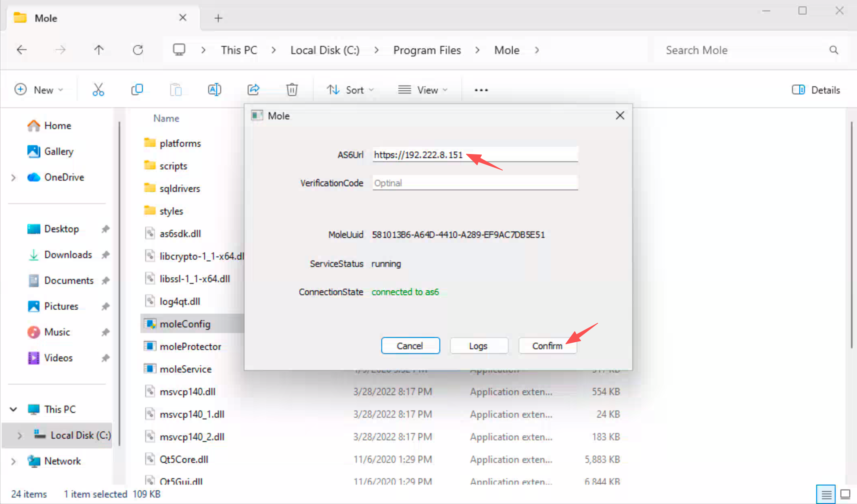Click the Share icon in toolbar
The image size is (857, 504).
[253, 90]
